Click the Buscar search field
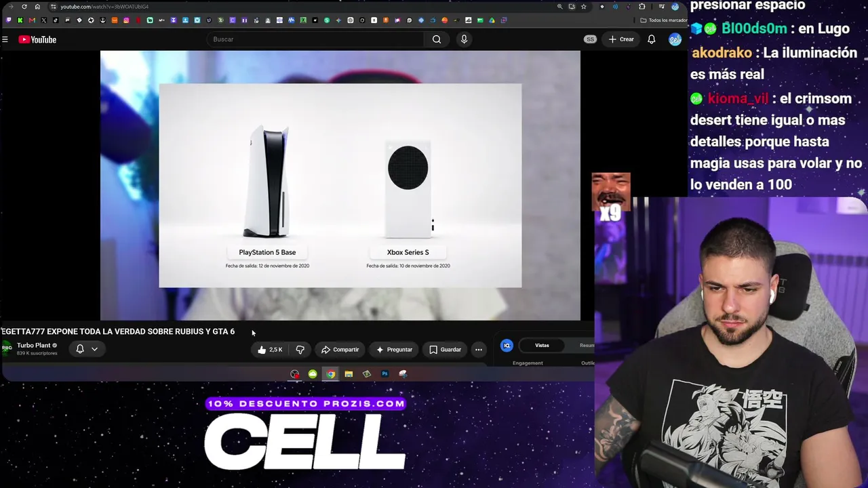This screenshot has width=868, height=488. [x=317, y=39]
